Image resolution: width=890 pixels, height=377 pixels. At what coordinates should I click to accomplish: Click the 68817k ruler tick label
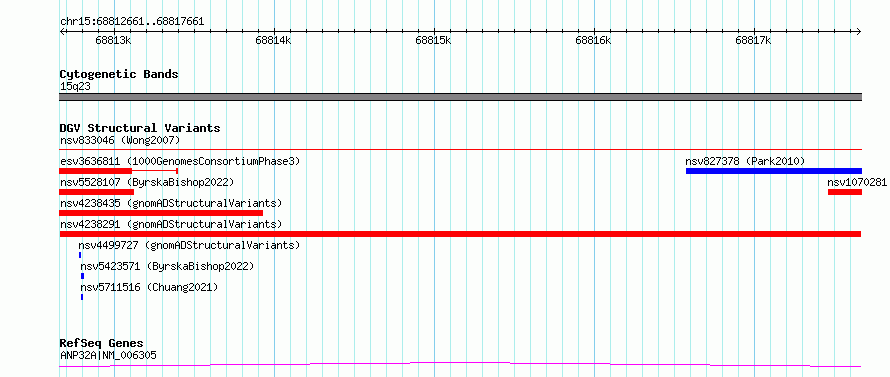click(x=754, y=40)
